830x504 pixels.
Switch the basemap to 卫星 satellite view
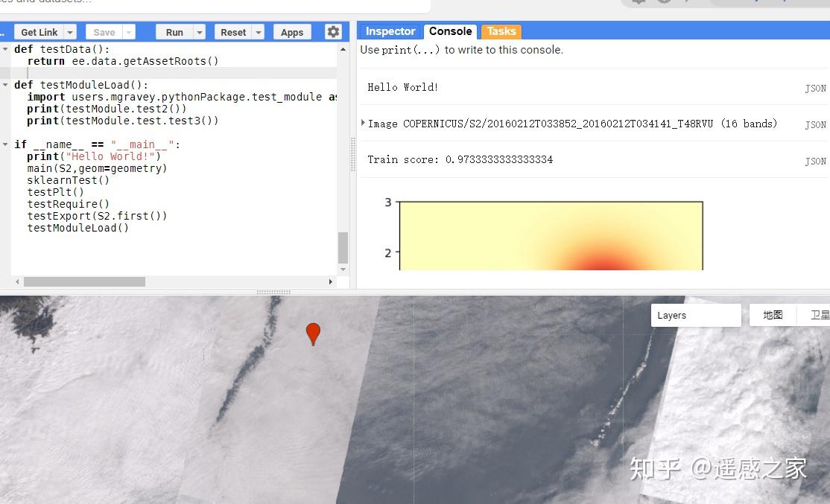coord(818,315)
